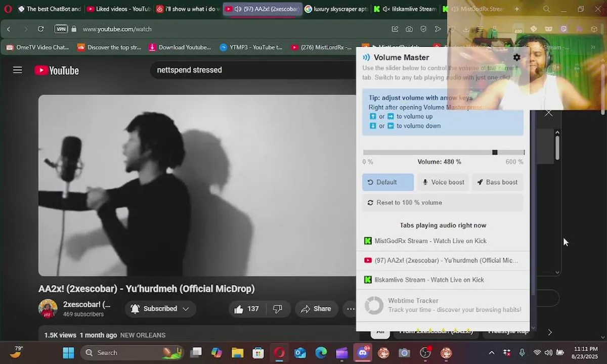Open OmeTV Video Chat bookmark

[37, 48]
